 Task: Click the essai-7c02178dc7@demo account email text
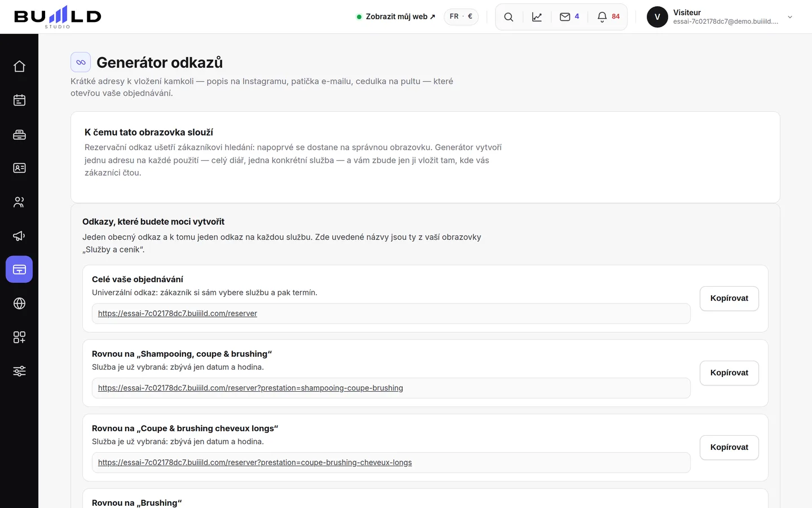pyautogui.click(x=726, y=21)
